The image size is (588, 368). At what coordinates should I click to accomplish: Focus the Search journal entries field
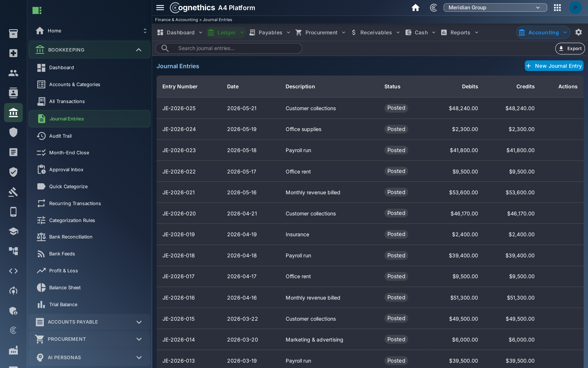[x=228, y=48]
